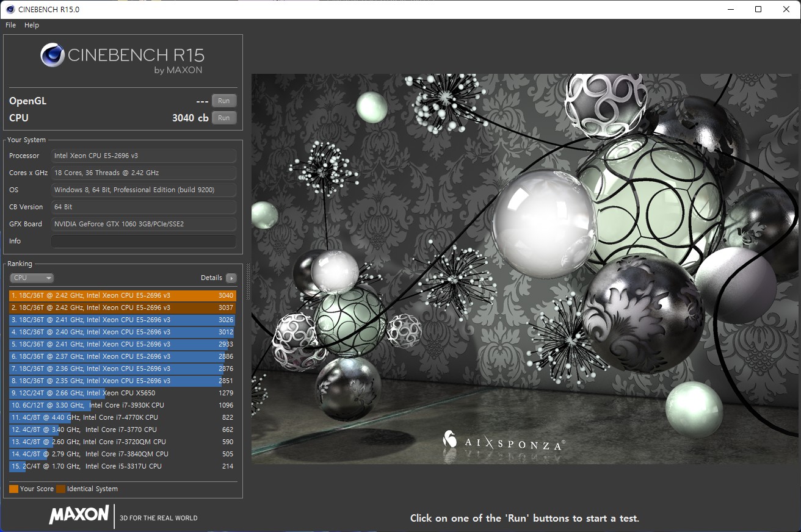Image resolution: width=801 pixels, height=532 pixels.
Task: Click the Cinebench icon in title bar
Action: point(10,9)
